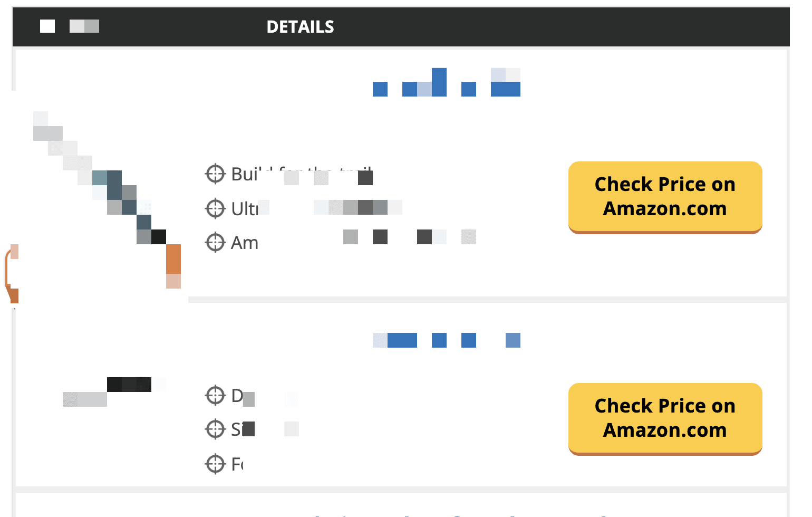Viewport: 812px width, 517px height.
Task: Click the white square icon in the dark header bar
Action: click(x=47, y=26)
